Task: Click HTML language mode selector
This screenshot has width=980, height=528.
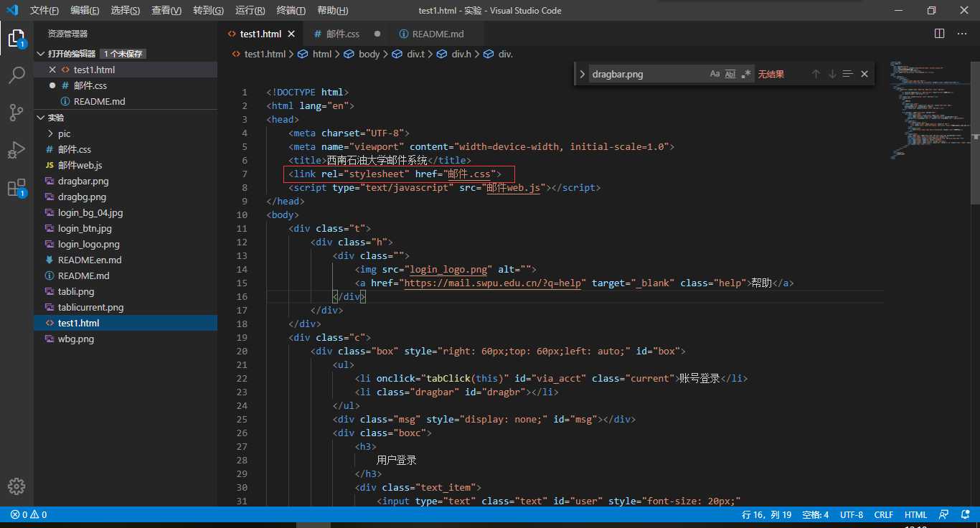Action: [x=916, y=514]
